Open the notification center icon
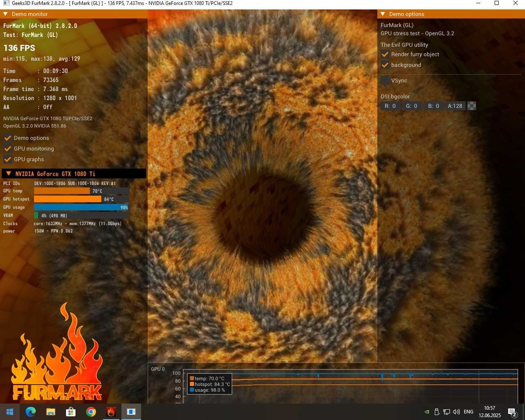The image size is (525, 420). pyautogui.click(x=512, y=412)
